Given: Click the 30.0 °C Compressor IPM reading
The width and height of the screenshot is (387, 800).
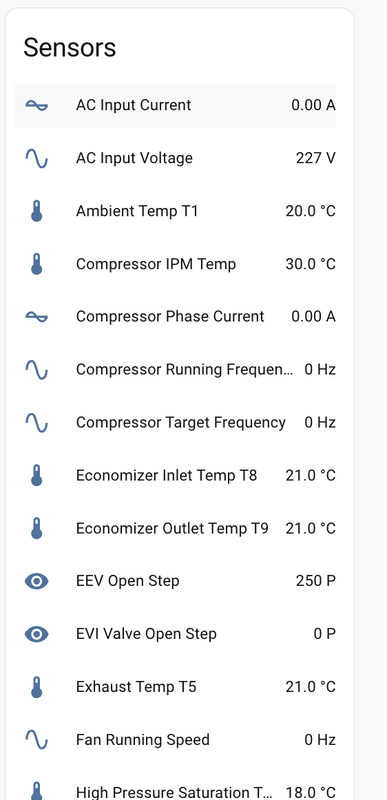Looking at the screenshot, I should 311,264.
